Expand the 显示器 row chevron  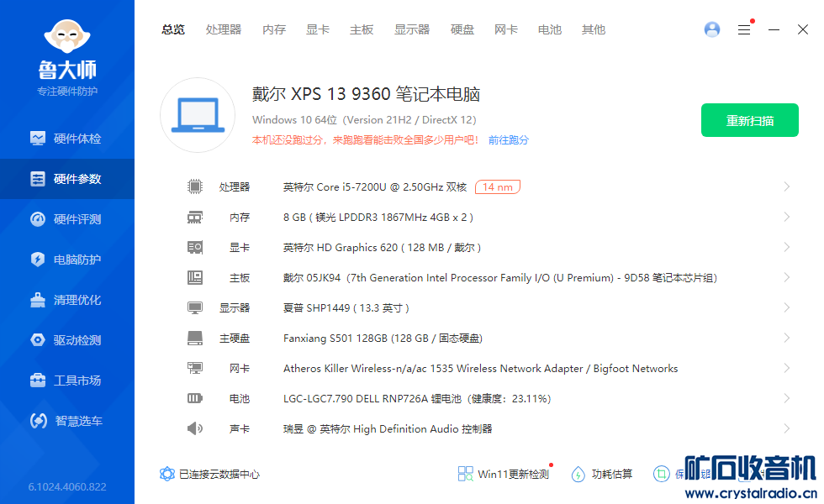[x=787, y=307]
